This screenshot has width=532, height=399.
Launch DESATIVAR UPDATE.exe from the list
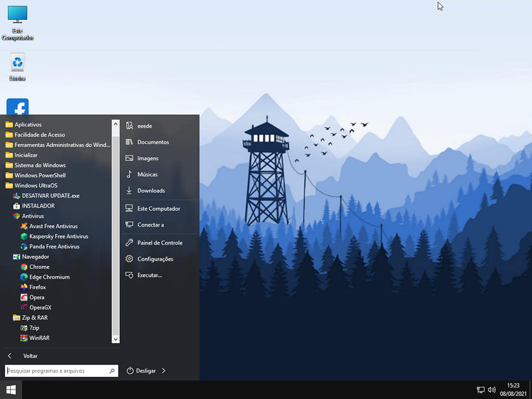tap(46, 196)
